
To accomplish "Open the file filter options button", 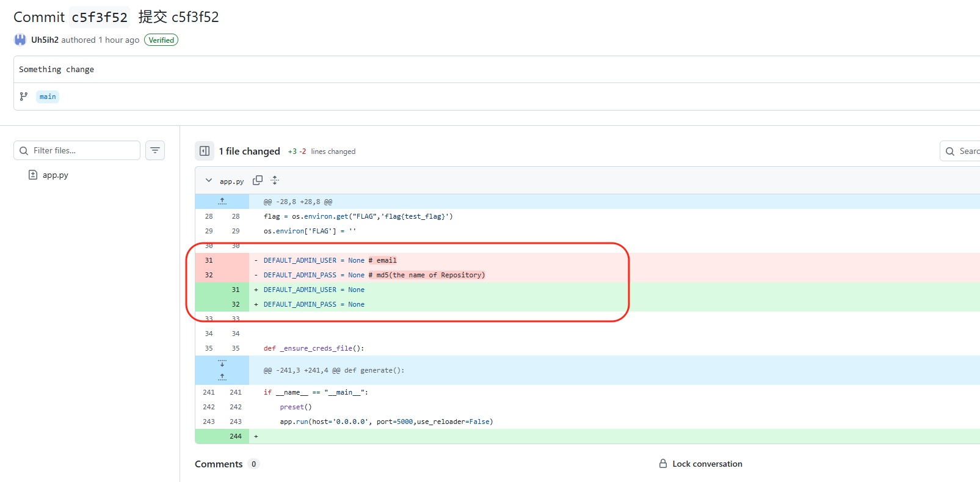I will [155, 150].
